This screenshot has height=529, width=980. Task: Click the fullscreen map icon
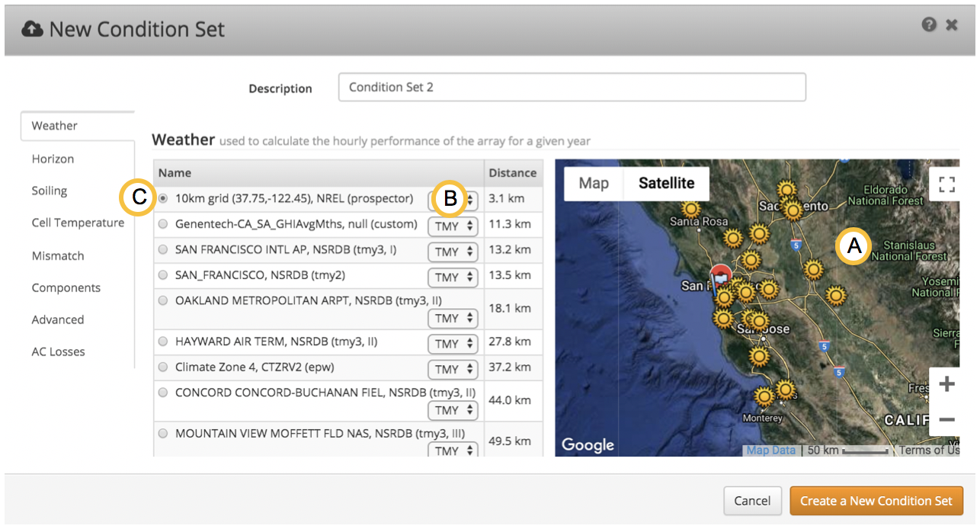946,184
